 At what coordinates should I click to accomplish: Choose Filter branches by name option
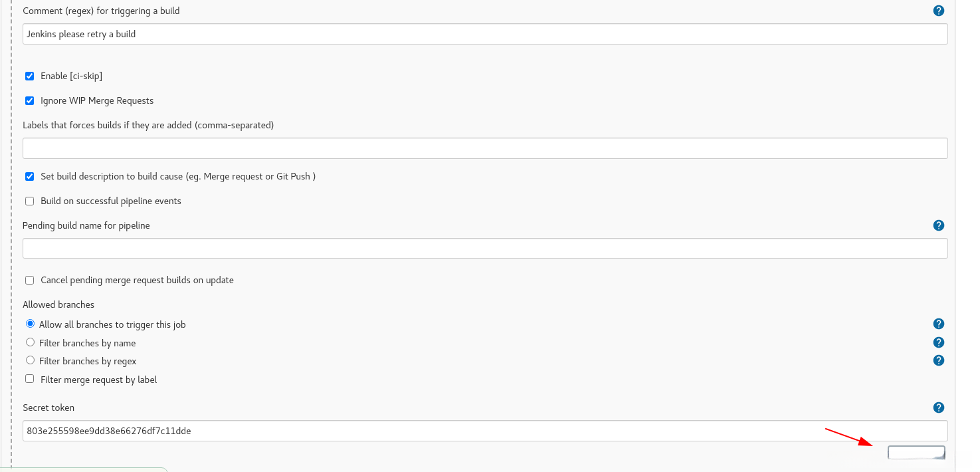pos(30,342)
